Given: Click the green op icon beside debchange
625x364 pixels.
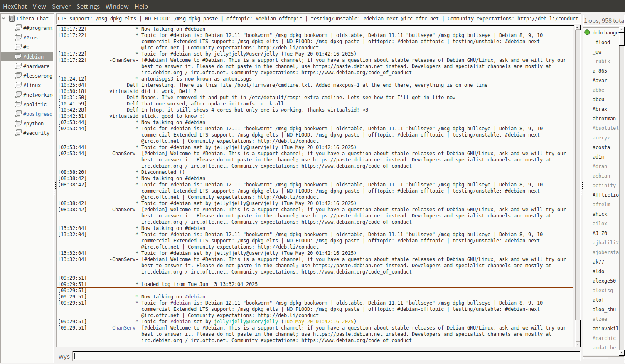Looking at the screenshot, I should pyautogui.click(x=587, y=32).
